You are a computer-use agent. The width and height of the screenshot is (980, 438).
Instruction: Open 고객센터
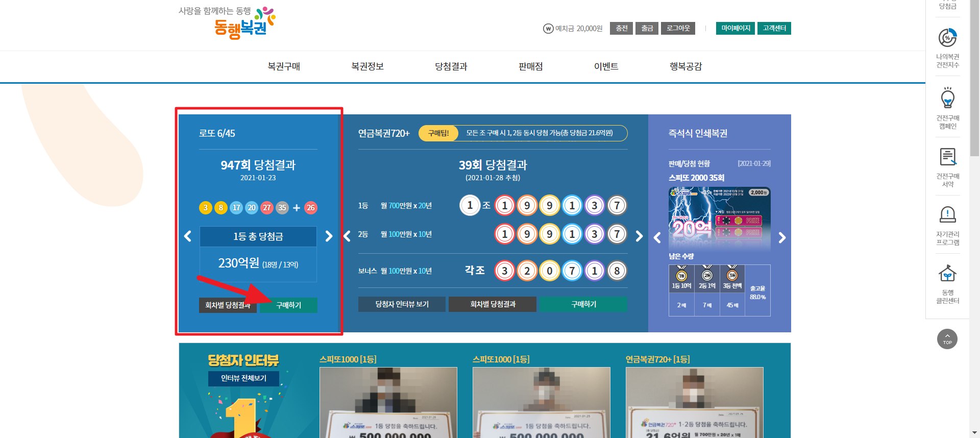tap(774, 28)
